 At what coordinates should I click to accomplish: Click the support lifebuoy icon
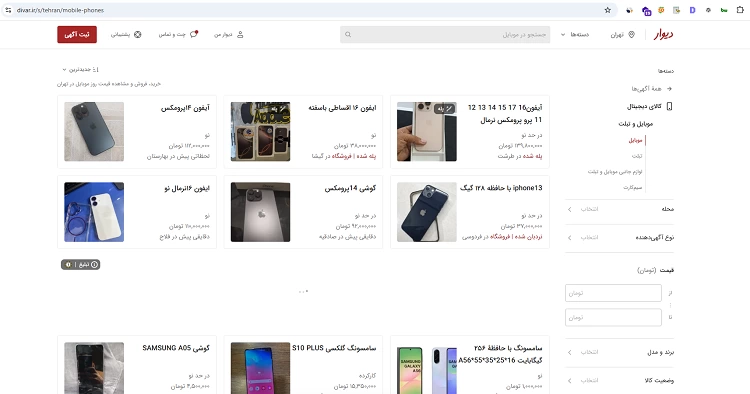tap(138, 34)
